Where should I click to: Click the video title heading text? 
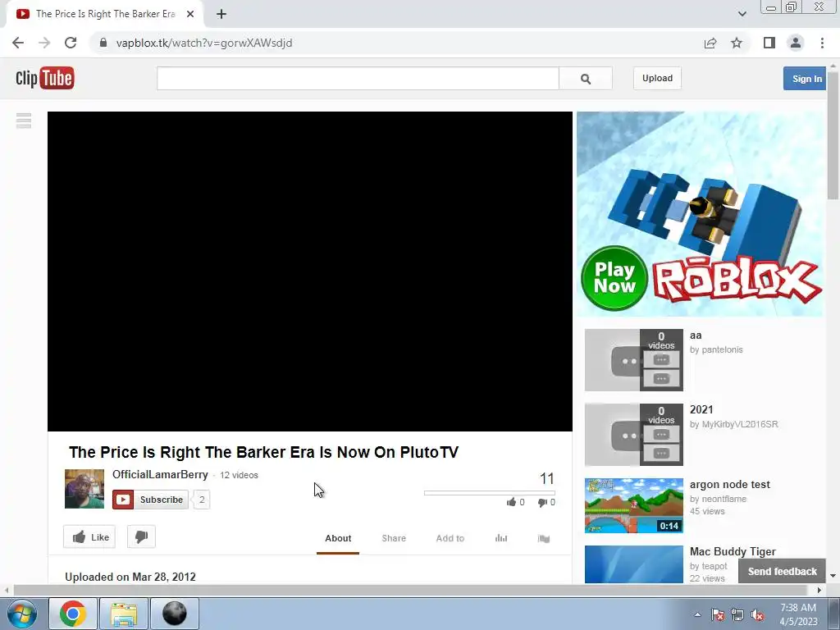click(263, 452)
